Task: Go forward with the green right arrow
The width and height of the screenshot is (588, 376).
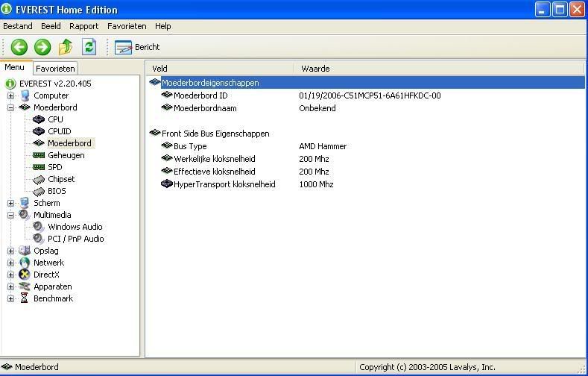Action: (x=42, y=47)
